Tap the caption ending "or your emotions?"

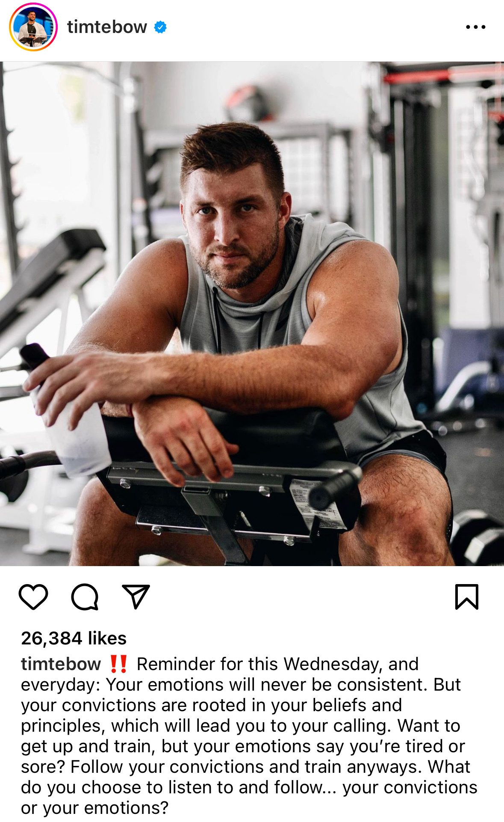pos(94,808)
